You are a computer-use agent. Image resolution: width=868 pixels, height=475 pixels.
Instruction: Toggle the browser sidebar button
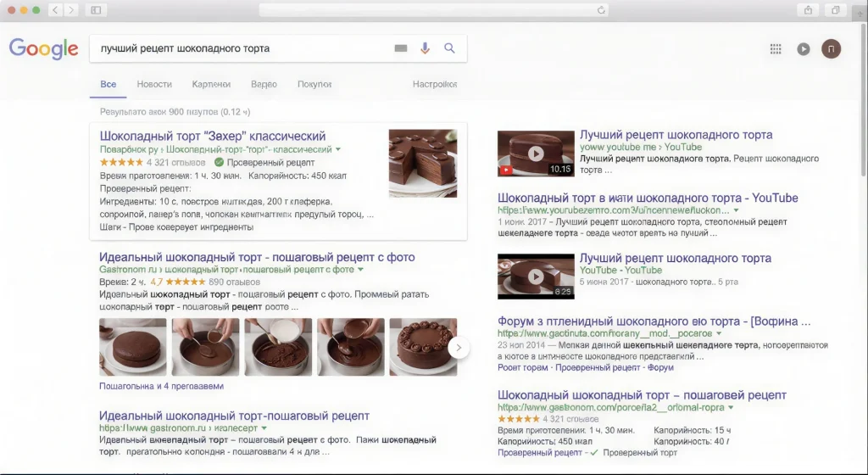point(96,10)
